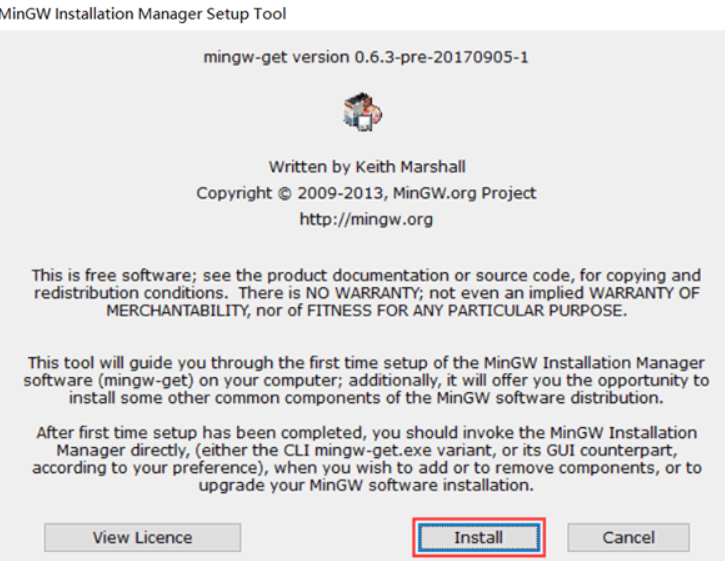Click the Install button
The image size is (725, 561).
pyautogui.click(x=479, y=537)
